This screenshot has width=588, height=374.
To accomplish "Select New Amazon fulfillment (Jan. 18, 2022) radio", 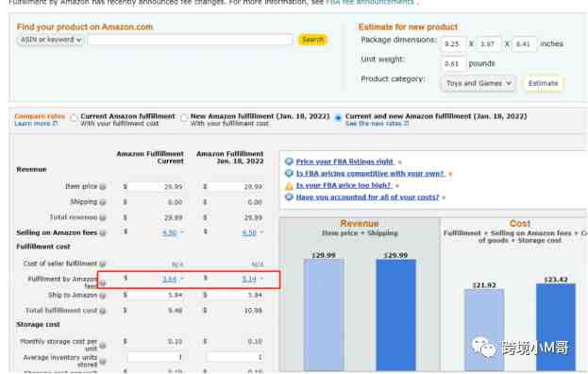I will (184, 118).
